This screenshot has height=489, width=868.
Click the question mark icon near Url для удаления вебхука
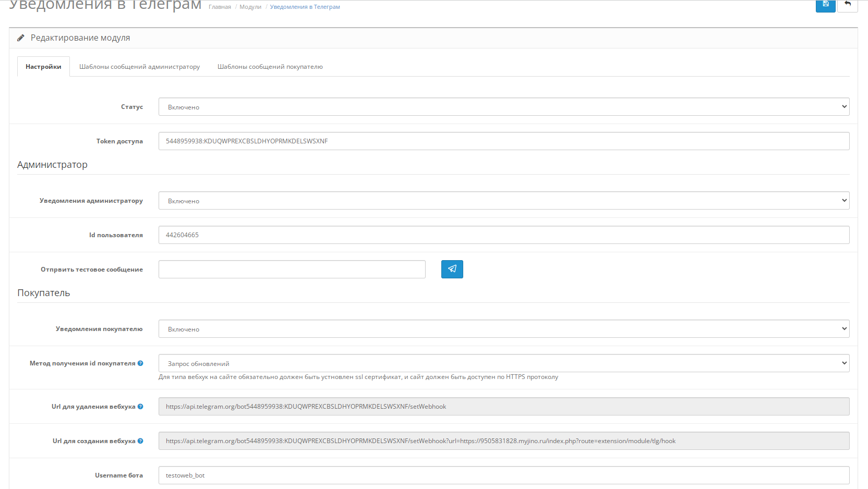point(141,406)
